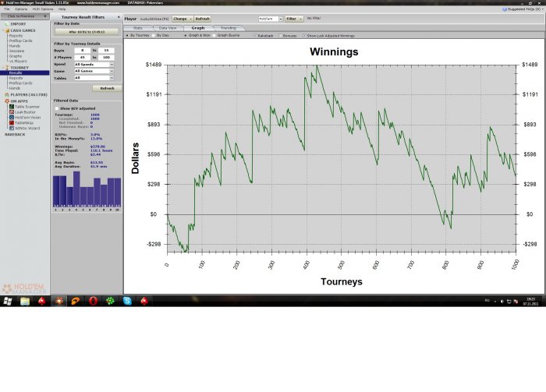546x392 pixels.
Task: Click the Players section icon
Action: [7, 94]
